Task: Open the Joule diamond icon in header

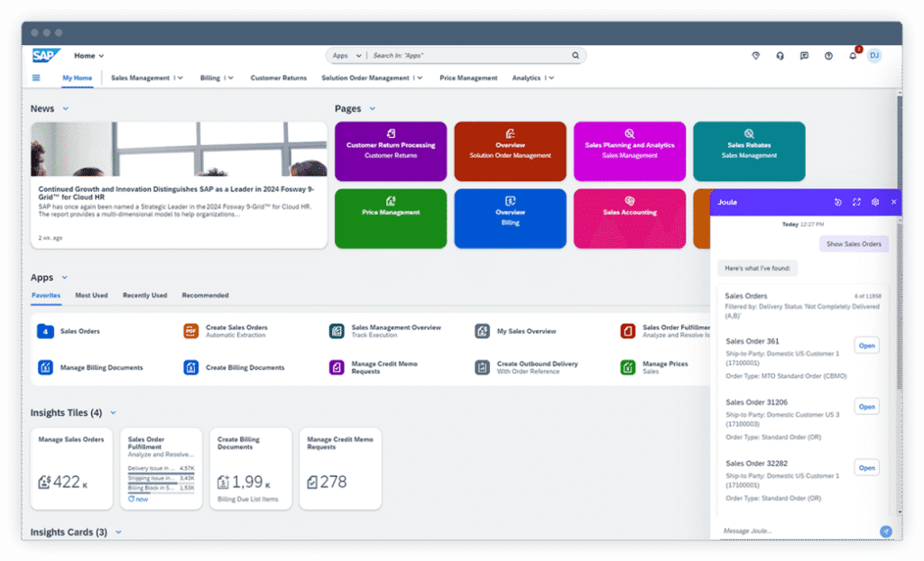Action: pyautogui.click(x=756, y=56)
